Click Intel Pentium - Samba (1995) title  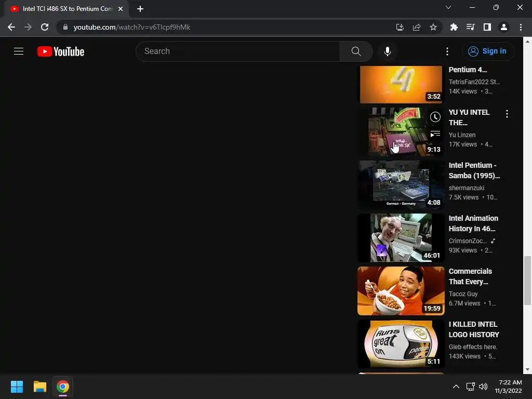pyautogui.click(x=474, y=170)
